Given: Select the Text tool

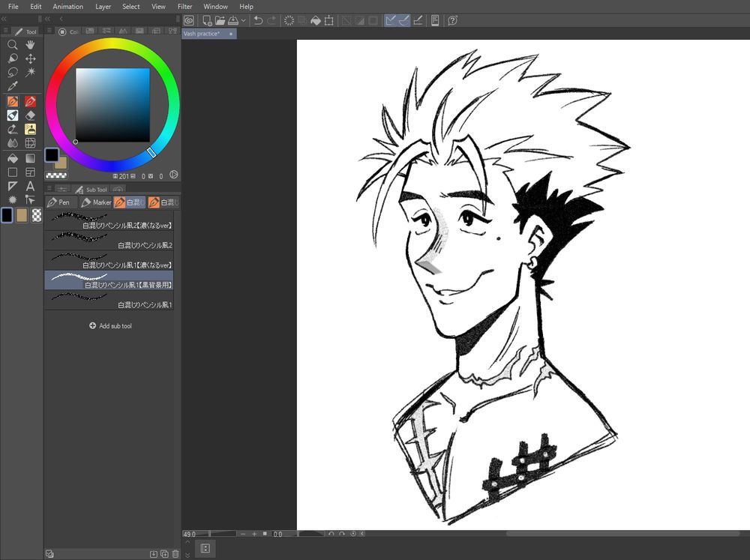Looking at the screenshot, I should [x=30, y=186].
